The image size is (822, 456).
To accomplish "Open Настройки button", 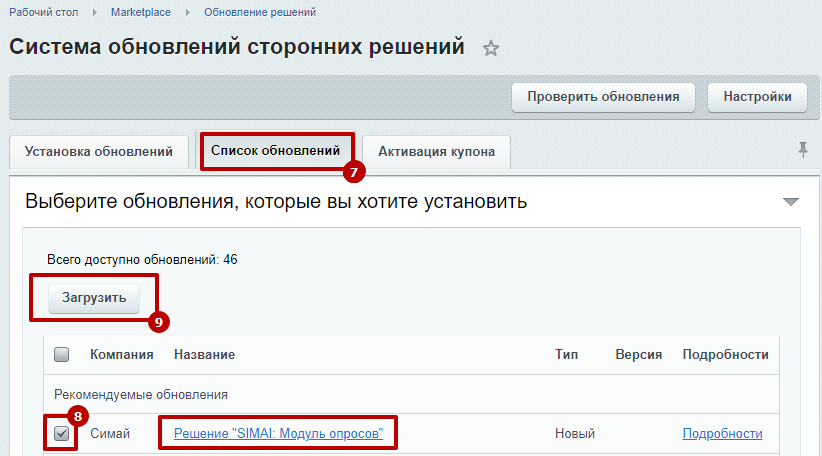I will [x=758, y=97].
